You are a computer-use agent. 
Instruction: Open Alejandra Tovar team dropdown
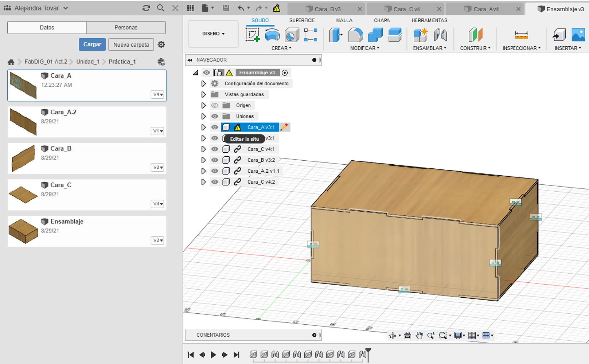click(x=40, y=8)
